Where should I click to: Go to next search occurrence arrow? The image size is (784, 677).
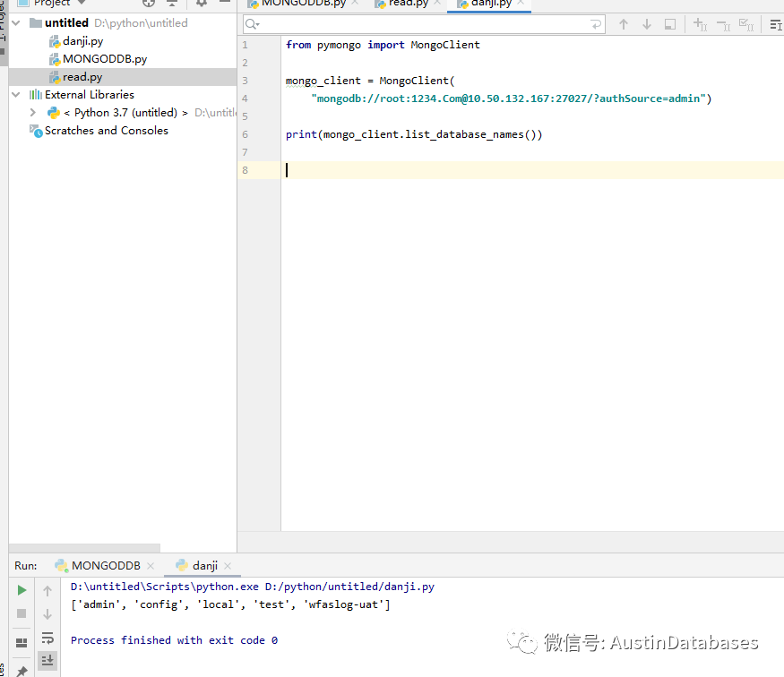pyautogui.click(x=647, y=24)
